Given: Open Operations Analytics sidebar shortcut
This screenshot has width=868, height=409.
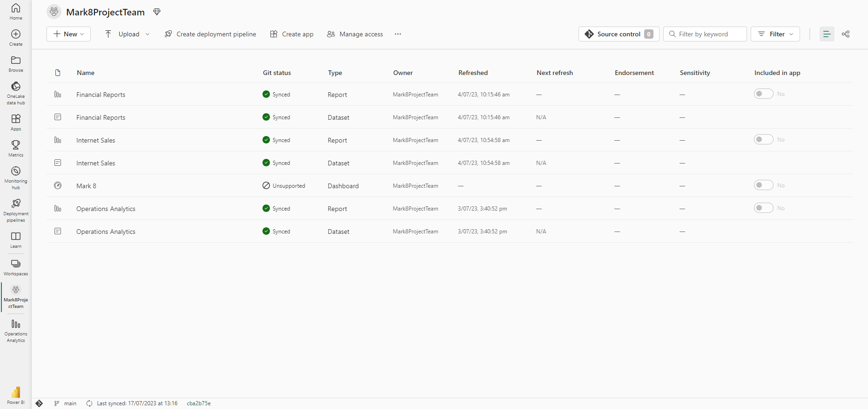Looking at the screenshot, I should [16, 331].
